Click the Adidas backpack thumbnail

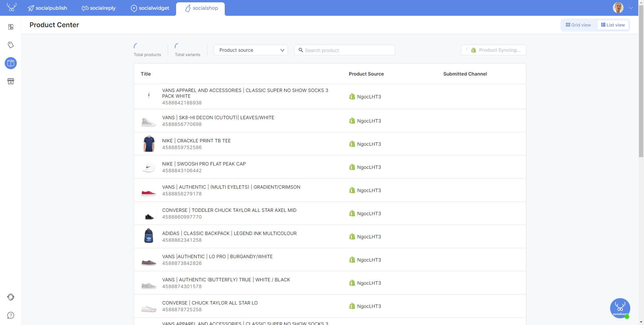click(149, 236)
